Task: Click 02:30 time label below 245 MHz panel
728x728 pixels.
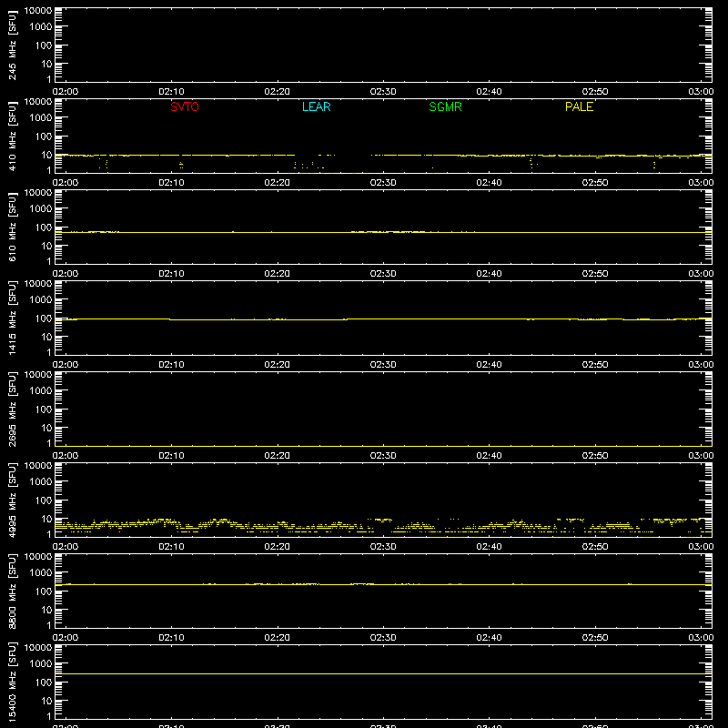Action: point(383,92)
